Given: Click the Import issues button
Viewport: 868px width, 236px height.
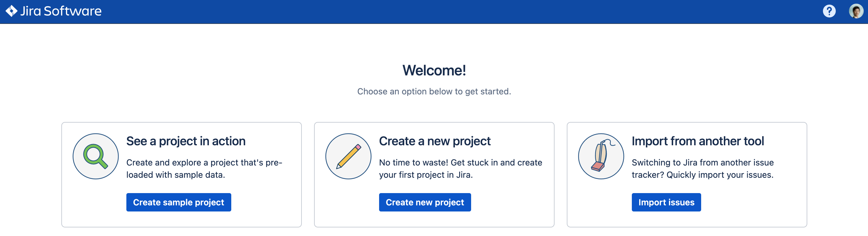Looking at the screenshot, I should point(666,202).
